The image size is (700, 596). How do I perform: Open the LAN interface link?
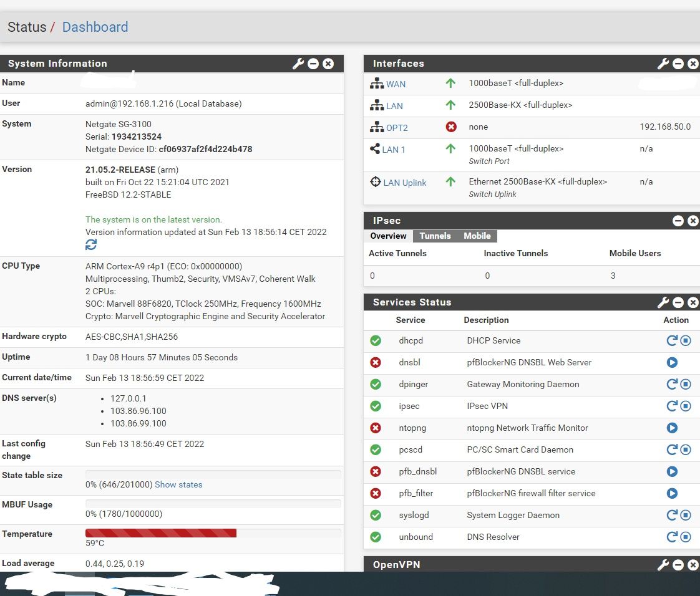[394, 106]
